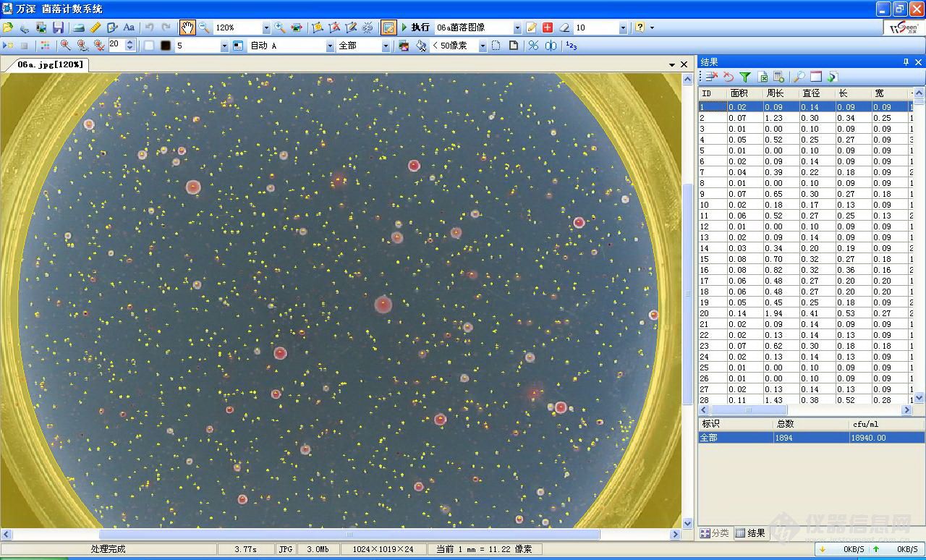Select the hand pan tool
Screen dimensions: 926x560
point(187,27)
